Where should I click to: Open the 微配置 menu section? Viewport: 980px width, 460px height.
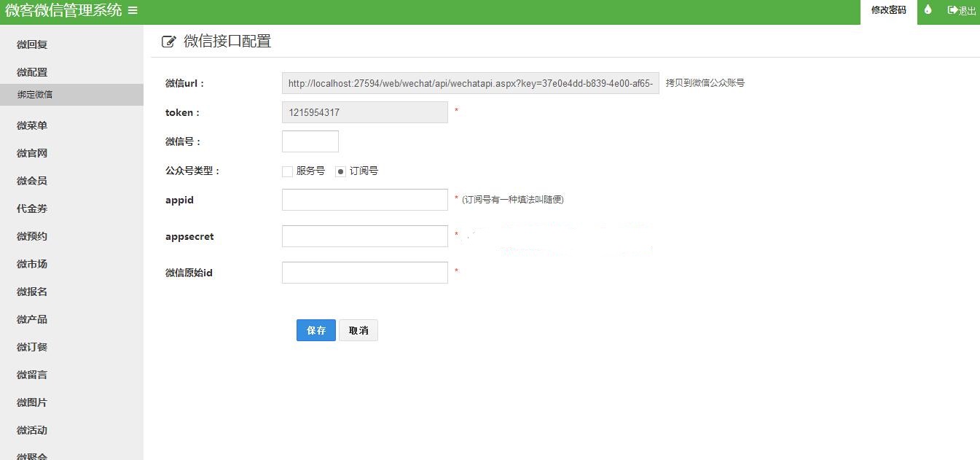(31, 72)
